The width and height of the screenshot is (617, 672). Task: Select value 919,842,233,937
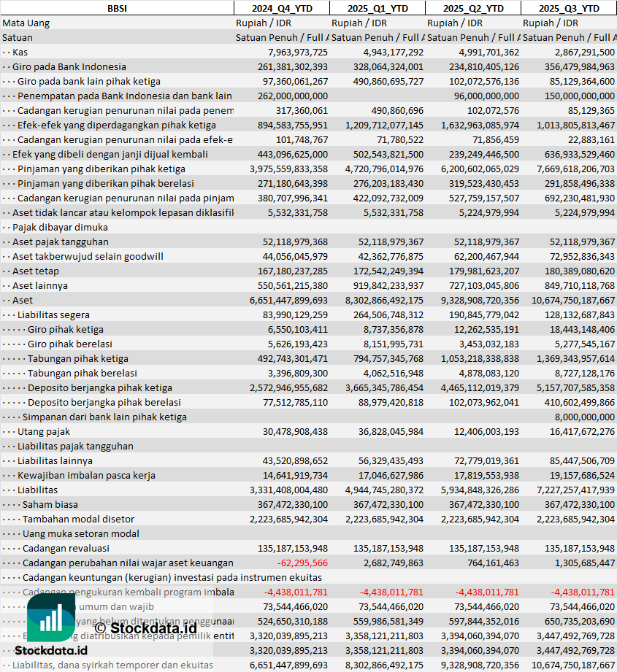[x=388, y=285]
